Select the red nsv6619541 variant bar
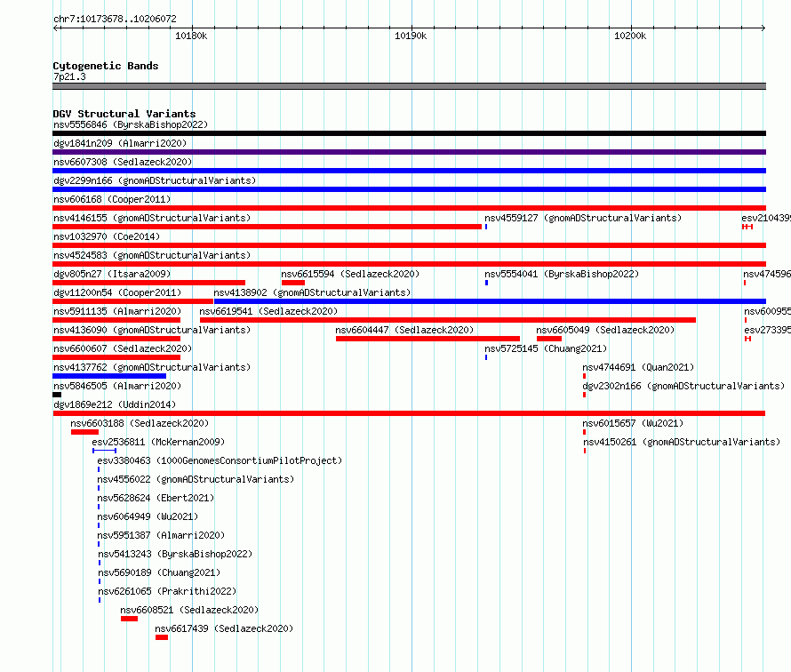791x672 pixels. tap(448, 320)
